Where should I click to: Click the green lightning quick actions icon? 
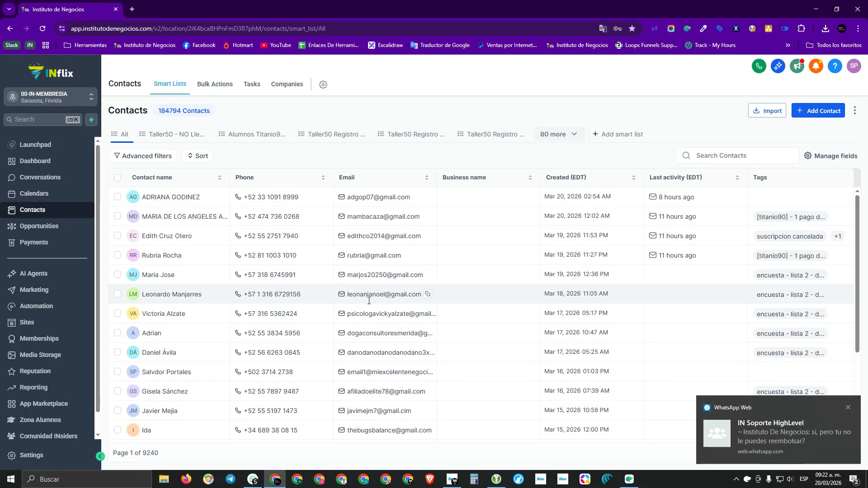[91, 119]
